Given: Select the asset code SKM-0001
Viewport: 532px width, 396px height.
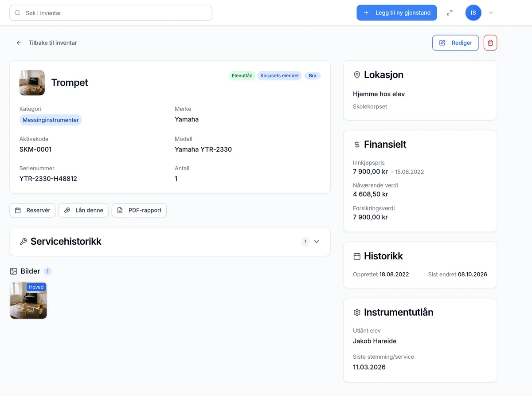Looking at the screenshot, I should (x=35, y=149).
